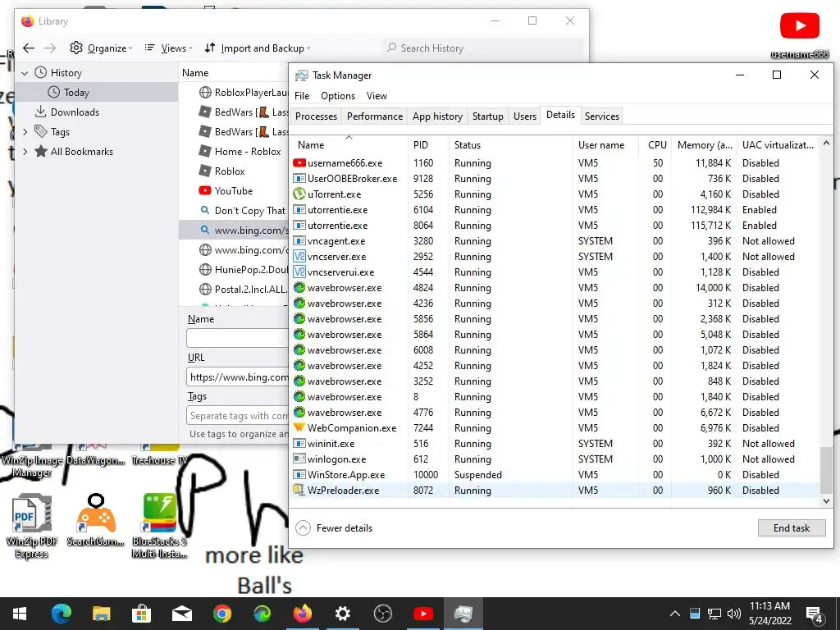Select WebCompanion.exe process icon
The width and height of the screenshot is (840, 630).
point(299,427)
